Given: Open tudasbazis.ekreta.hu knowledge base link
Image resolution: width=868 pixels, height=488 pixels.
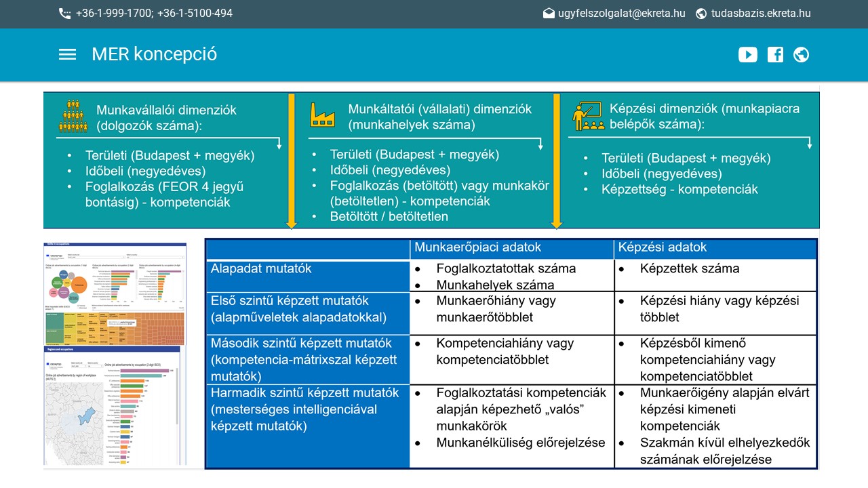Looking at the screenshot, I should click(761, 14).
